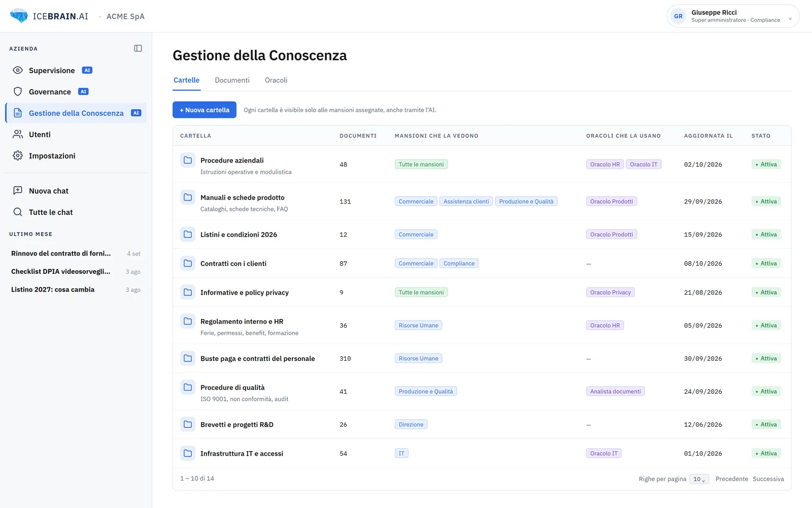Switch to the Cartelle tab
This screenshot has height=508, width=812.
(x=186, y=80)
